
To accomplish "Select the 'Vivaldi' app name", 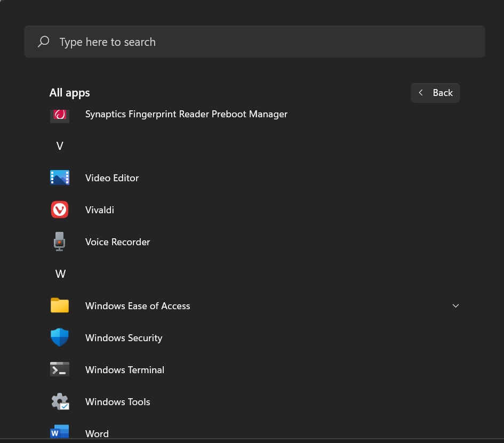I will [100, 210].
